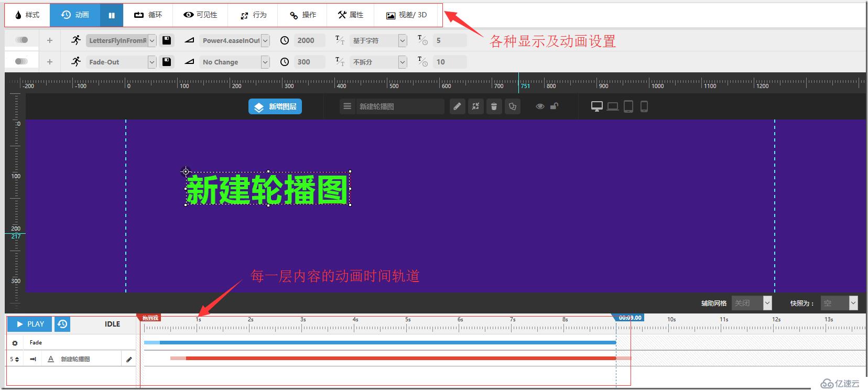Open the 操作 actions tab

302,15
